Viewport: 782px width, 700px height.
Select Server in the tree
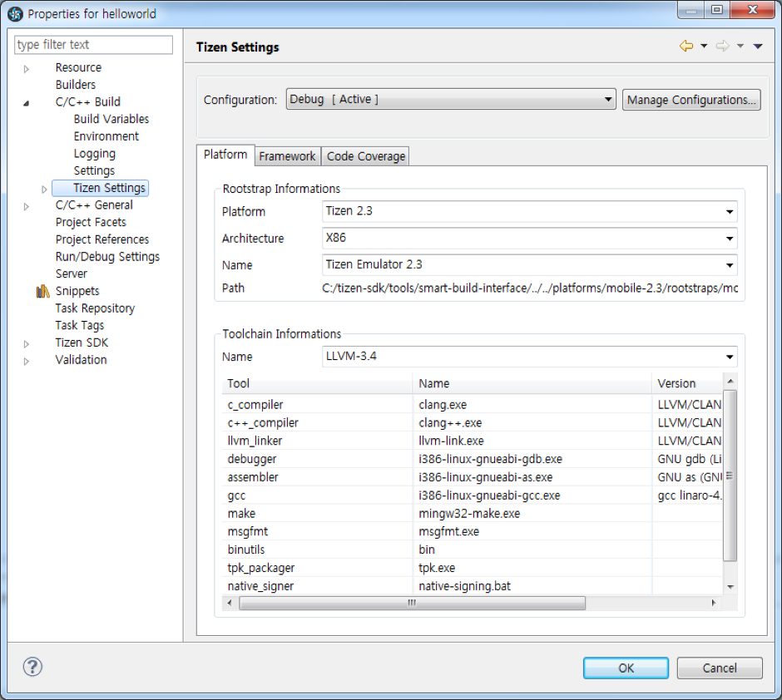point(72,274)
